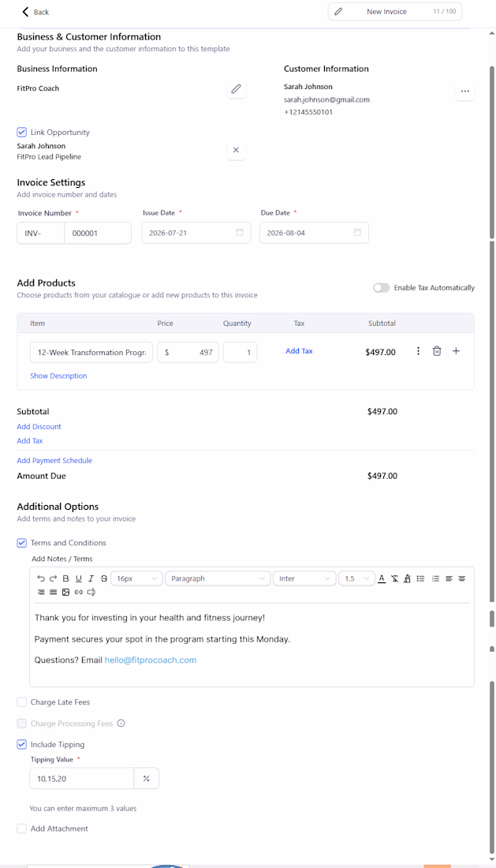Click "Thank you for investing" line in notes

pyautogui.click(x=150, y=618)
